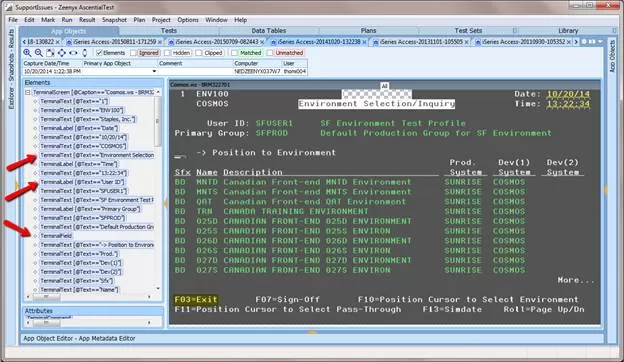Close the iSeries Access-20150811-171259 tab
The width and height of the screenshot is (624, 362).
coord(160,42)
